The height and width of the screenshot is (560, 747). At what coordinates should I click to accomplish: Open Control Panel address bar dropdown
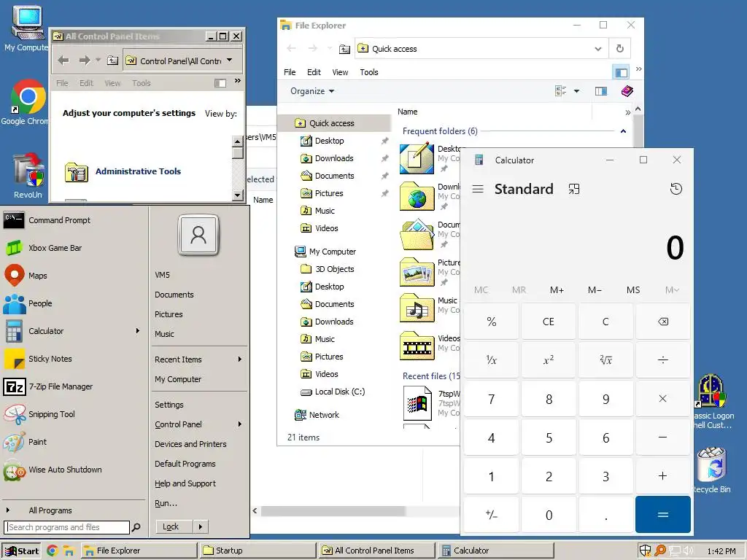[x=230, y=61]
